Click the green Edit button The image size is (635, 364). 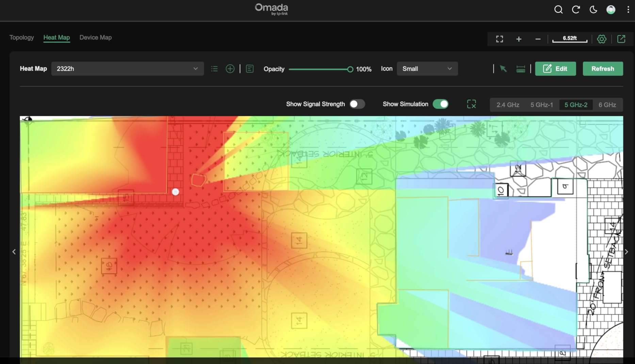coord(555,69)
